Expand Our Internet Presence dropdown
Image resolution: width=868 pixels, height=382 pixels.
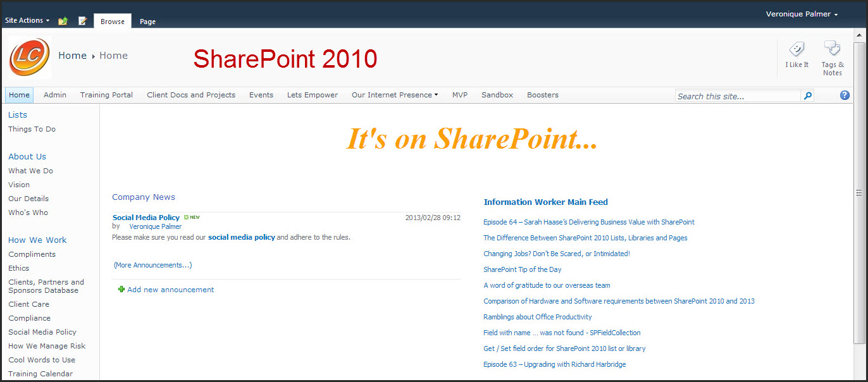coord(395,95)
